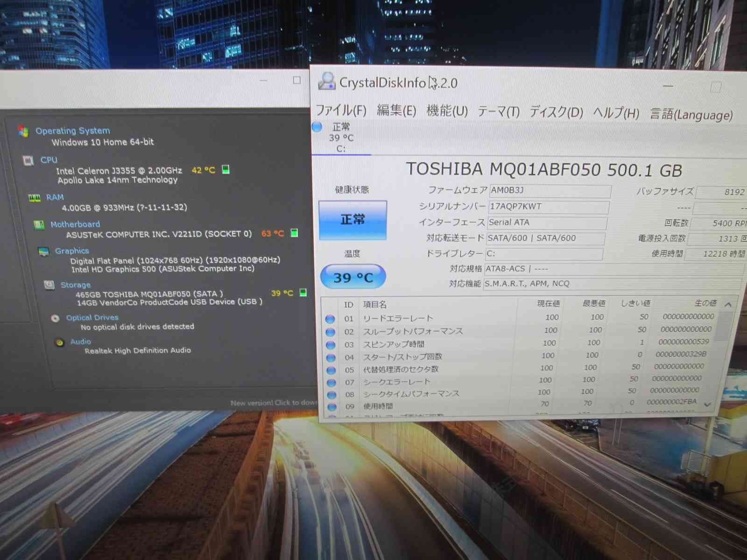The width and height of the screenshot is (747, 560).
Task: Open Optical Drives section in Speccy window
Action: click(x=92, y=318)
